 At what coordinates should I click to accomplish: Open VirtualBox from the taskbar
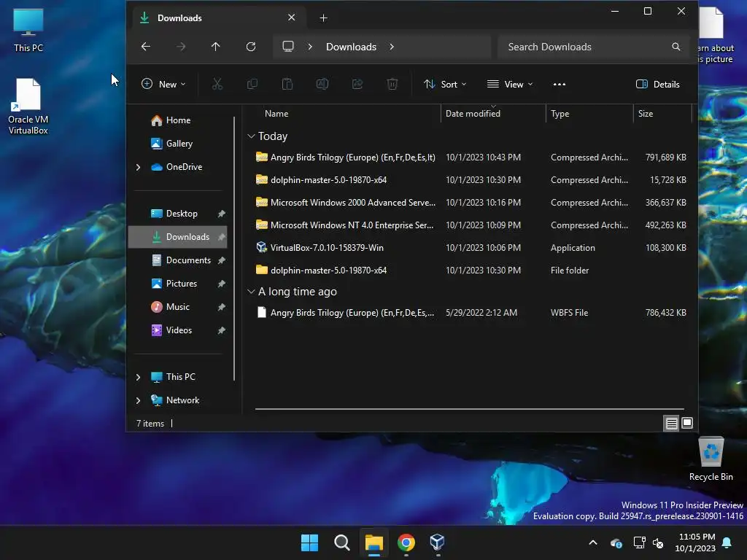pos(438,542)
